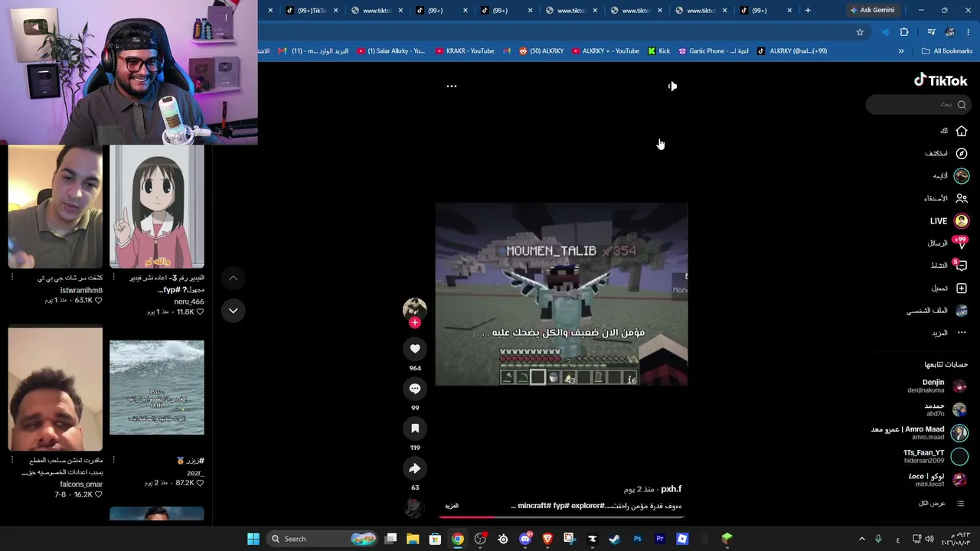The height and width of the screenshot is (551, 980).
Task: Open Chrome media controls icon
Action: pyautogui.click(x=931, y=32)
